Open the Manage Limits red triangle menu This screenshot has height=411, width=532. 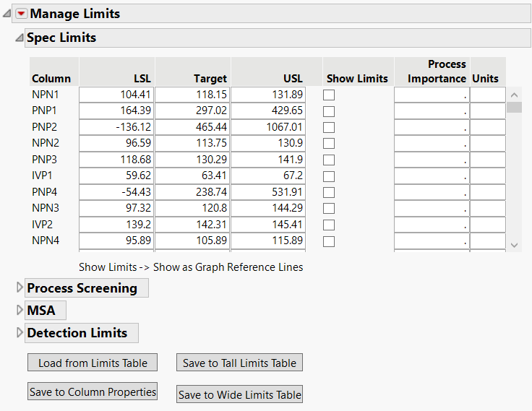coord(21,14)
